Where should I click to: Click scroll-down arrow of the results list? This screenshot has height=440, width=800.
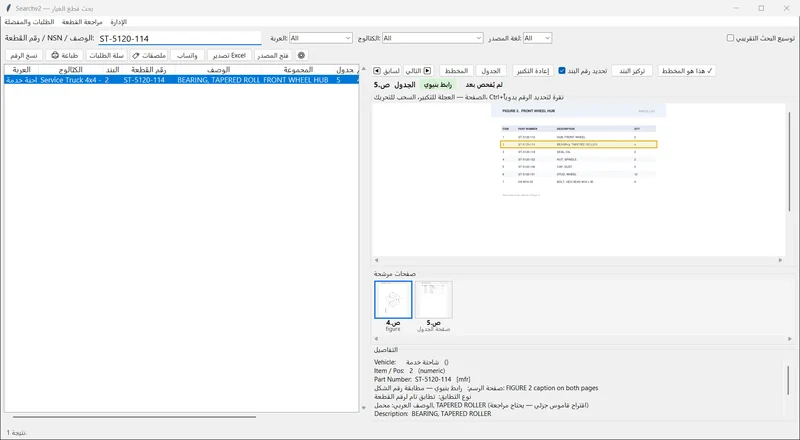click(x=363, y=408)
